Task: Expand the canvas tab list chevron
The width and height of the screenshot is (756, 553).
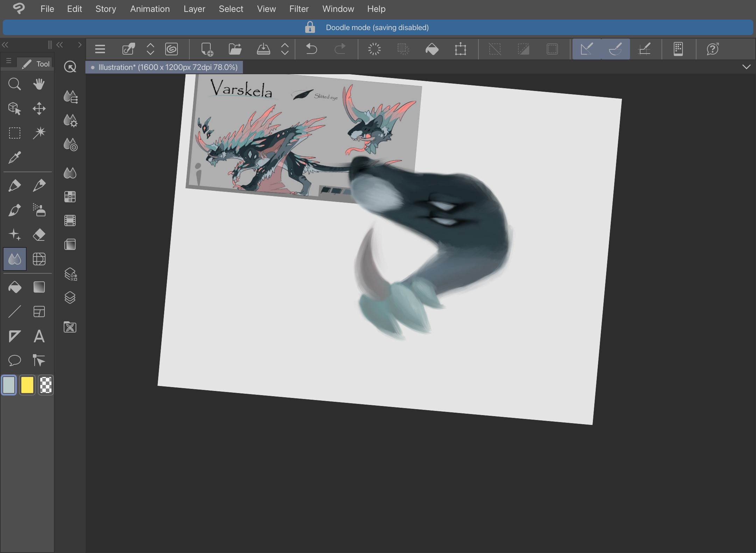Action: point(746,67)
